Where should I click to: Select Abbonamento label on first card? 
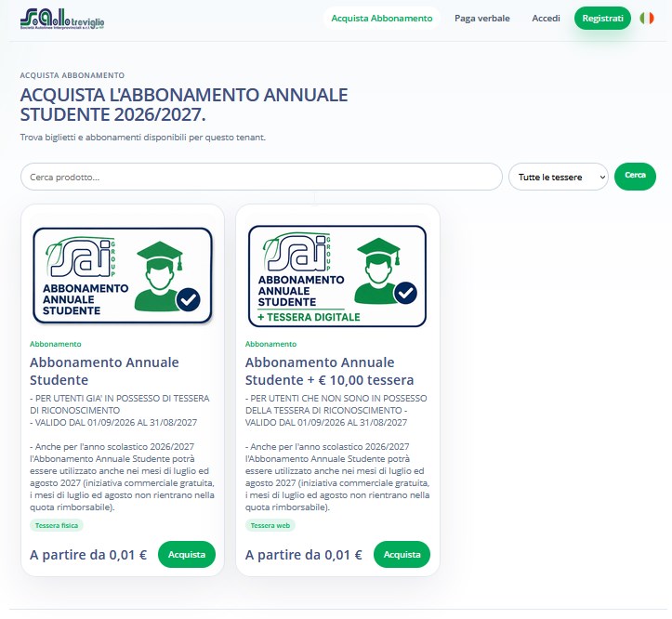[55, 344]
